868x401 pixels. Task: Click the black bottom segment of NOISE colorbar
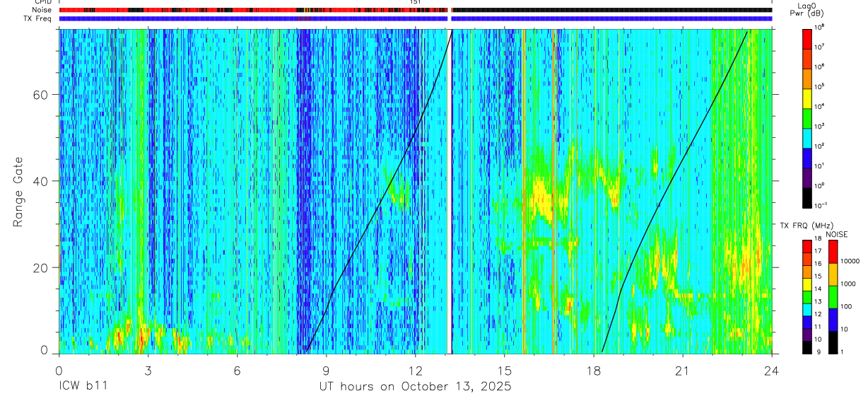coord(833,342)
